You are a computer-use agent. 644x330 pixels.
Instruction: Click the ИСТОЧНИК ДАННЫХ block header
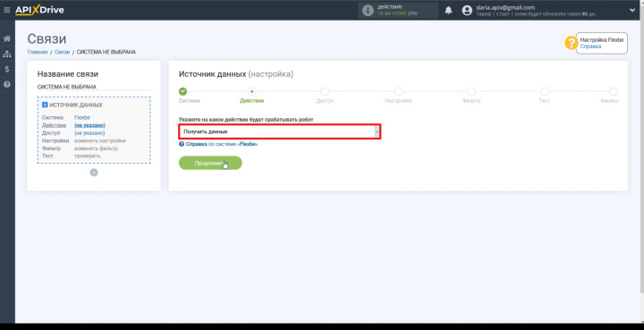click(x=72, y=105)
